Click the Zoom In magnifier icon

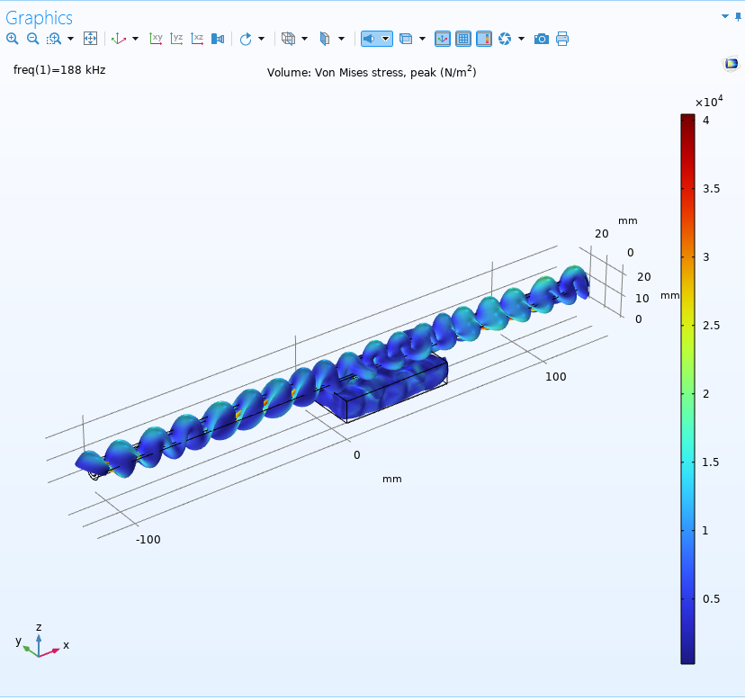pos(13,39)
